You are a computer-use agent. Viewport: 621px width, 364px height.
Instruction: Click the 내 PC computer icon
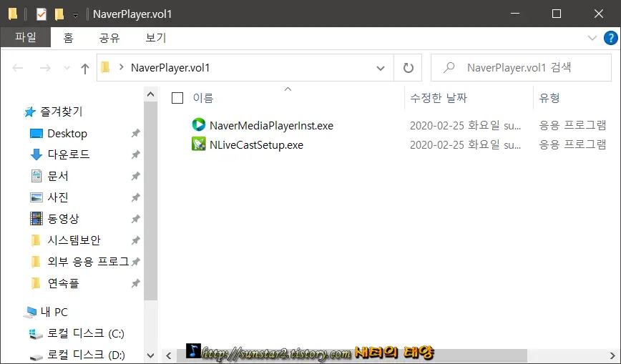point(30,313)
